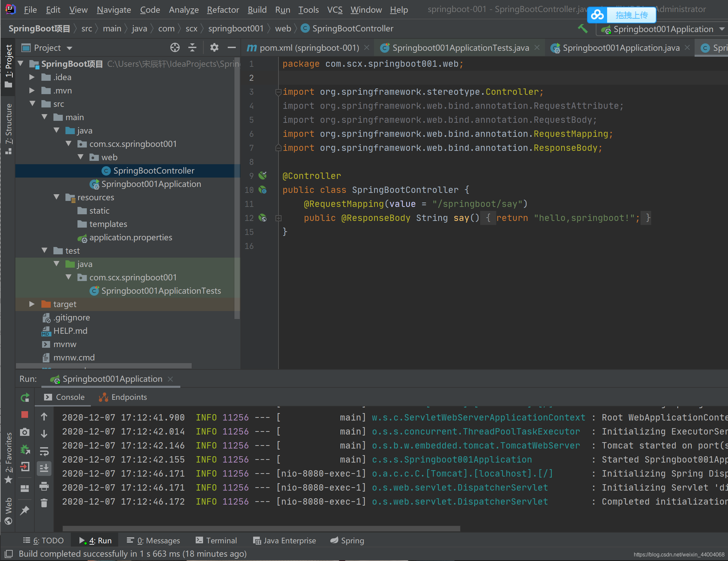Click the status bar tool windows toggle icon
Image resolution: width=728 pixels, height=561 pixels.
coord(9,554)
